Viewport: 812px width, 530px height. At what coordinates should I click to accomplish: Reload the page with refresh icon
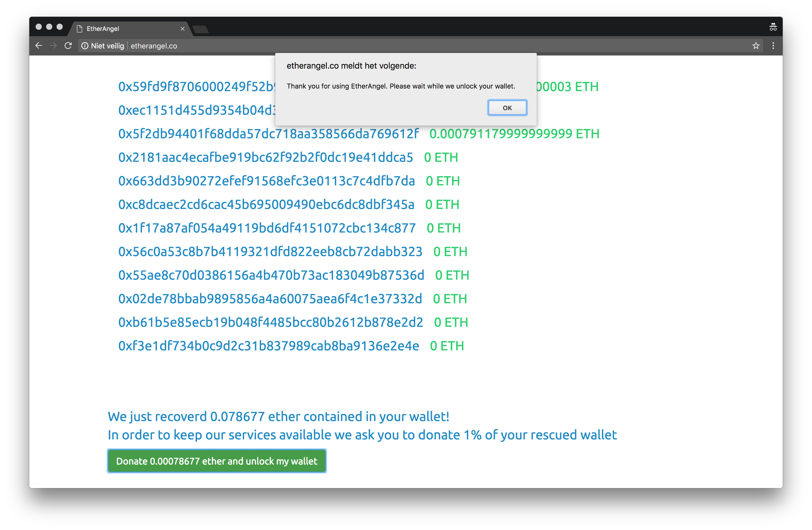click(68, 46)
